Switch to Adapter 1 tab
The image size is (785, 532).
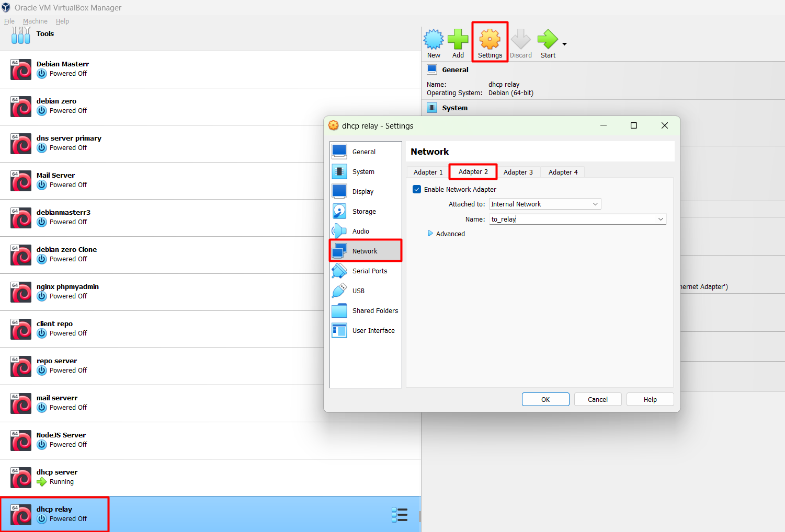click(x=428, y=172)
